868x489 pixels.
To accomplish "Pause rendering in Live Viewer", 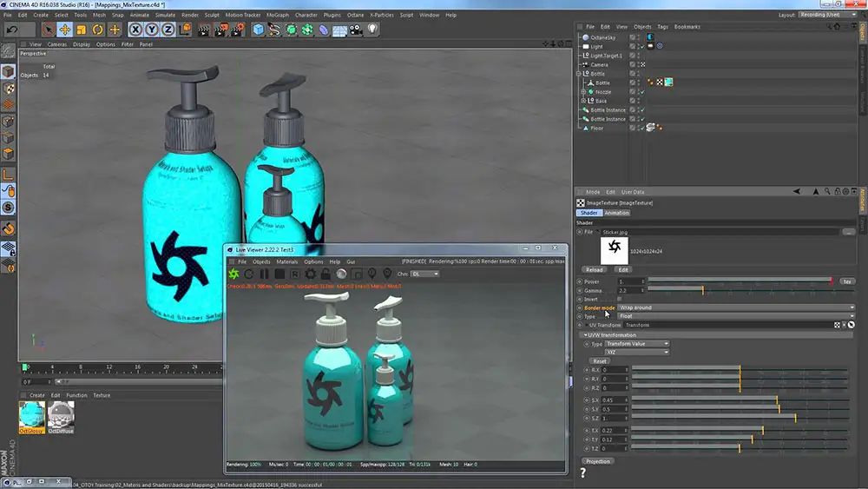I will pos(265,274).
